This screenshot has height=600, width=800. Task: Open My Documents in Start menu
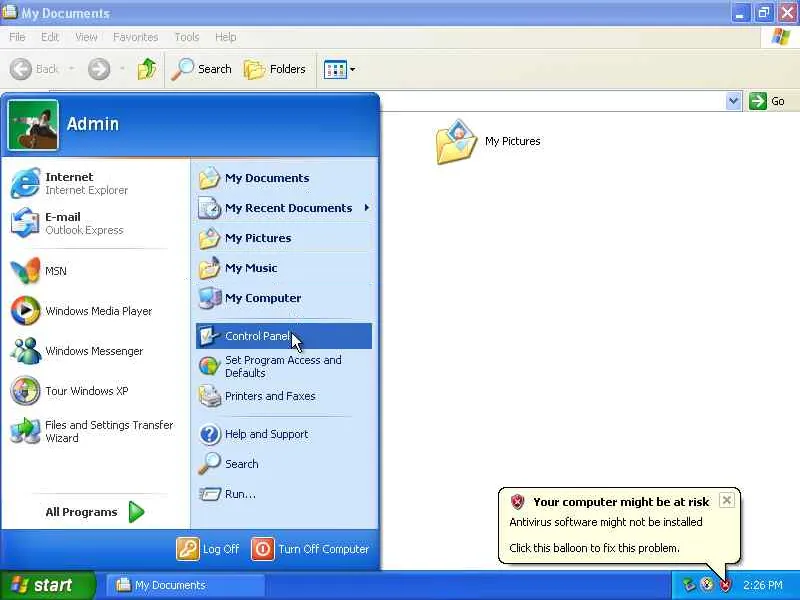coord(284,178)
